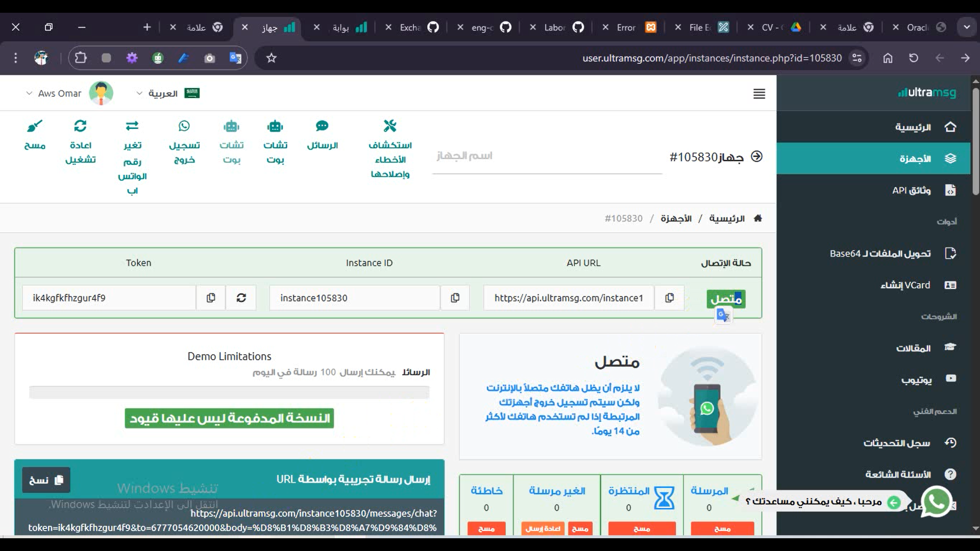Open the browser tab search dropdown
The width and height of the screenshot is (980, 551).
pyautogui.click(x=967, y=28)
